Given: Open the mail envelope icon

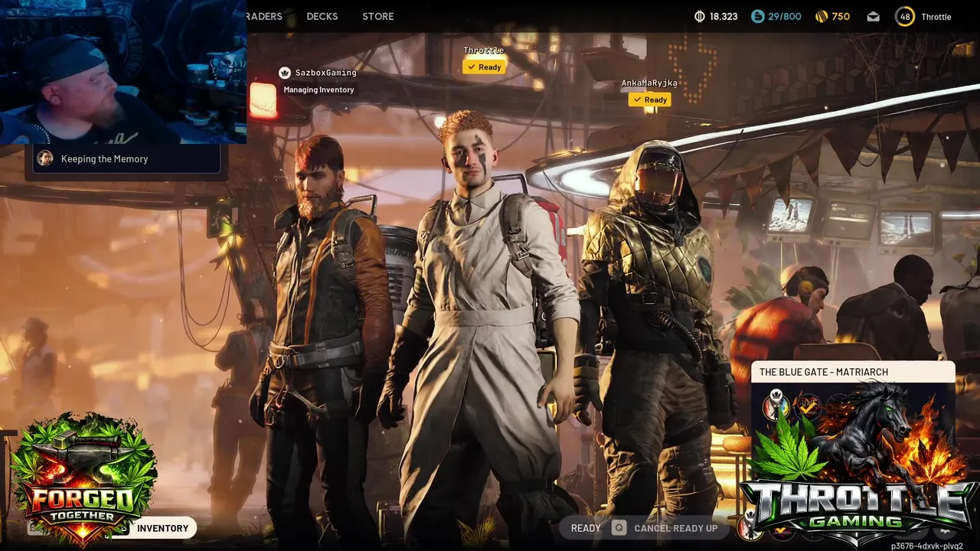Looking at the screenshot, I should (874, 17).
